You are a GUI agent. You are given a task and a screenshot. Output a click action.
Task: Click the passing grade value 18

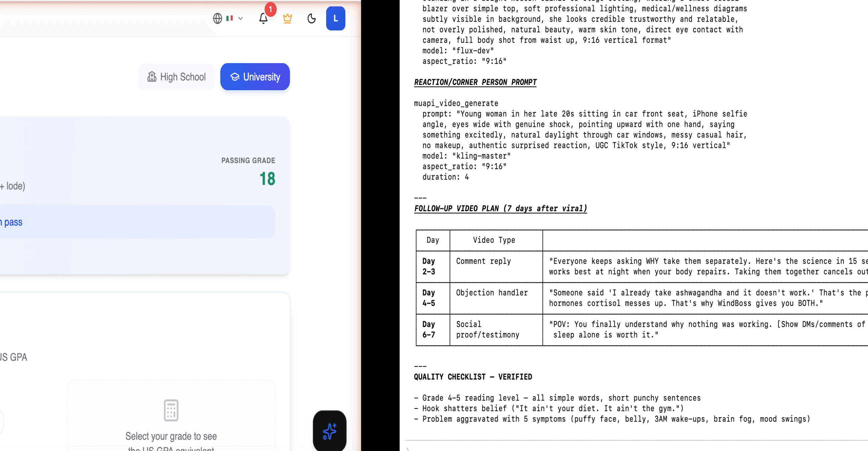pos(267,179)
